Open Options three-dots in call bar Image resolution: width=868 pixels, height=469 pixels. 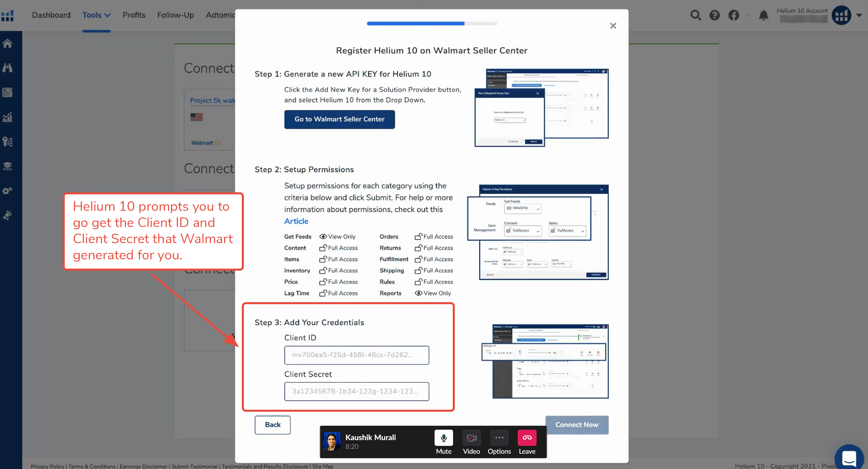499,438
